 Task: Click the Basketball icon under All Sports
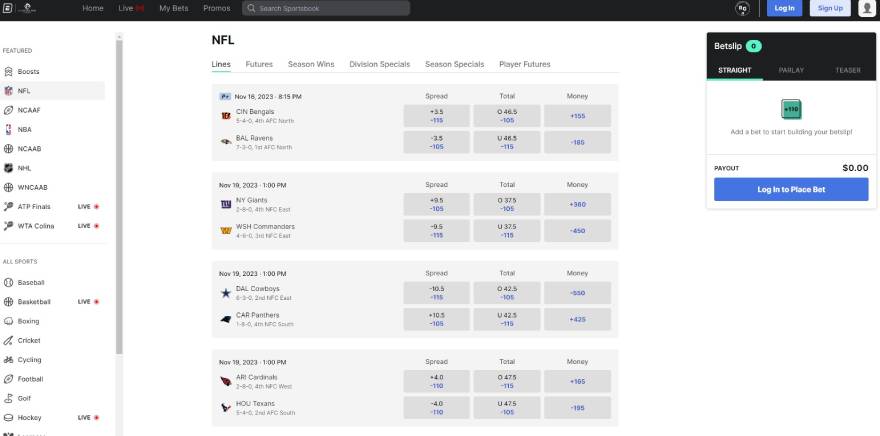8,302
